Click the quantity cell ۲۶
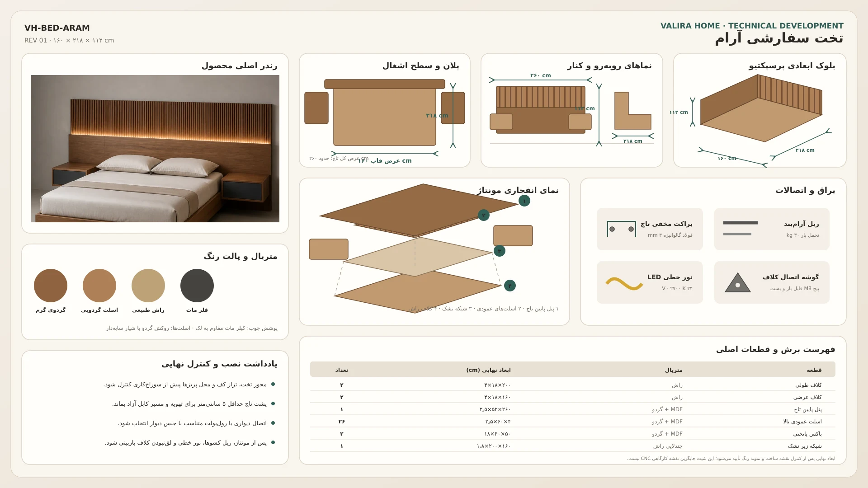Image resolution: width=868 pixels, height=488 pixels. [x=341, y=422]
